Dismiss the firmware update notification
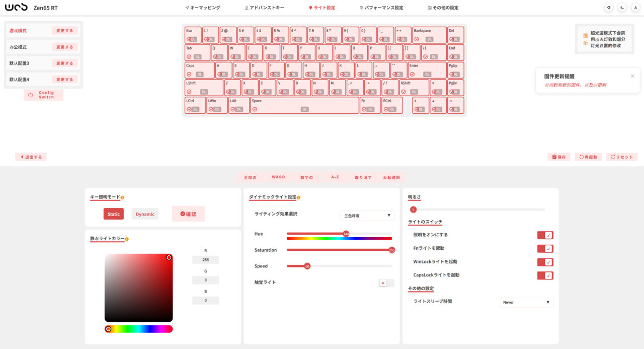 click(x=632, y=76)
